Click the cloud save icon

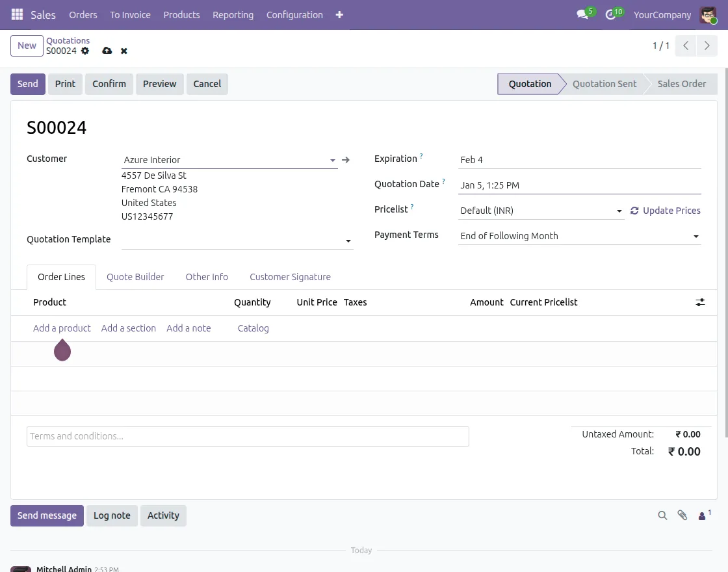[107, 51]
